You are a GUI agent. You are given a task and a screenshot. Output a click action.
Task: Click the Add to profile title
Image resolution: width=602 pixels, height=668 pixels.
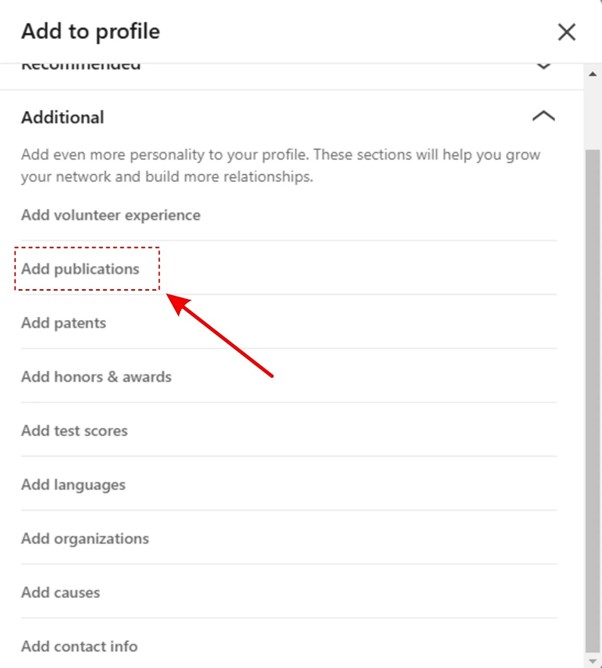click(91, 32)
